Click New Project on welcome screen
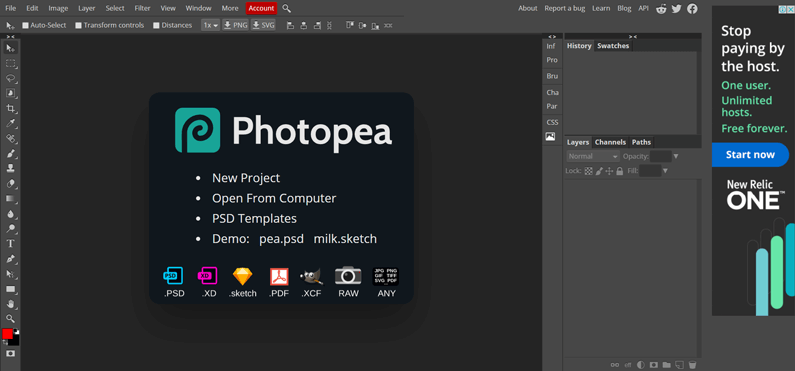Screen dimensions: 795x371 click(x=246, y=178)
